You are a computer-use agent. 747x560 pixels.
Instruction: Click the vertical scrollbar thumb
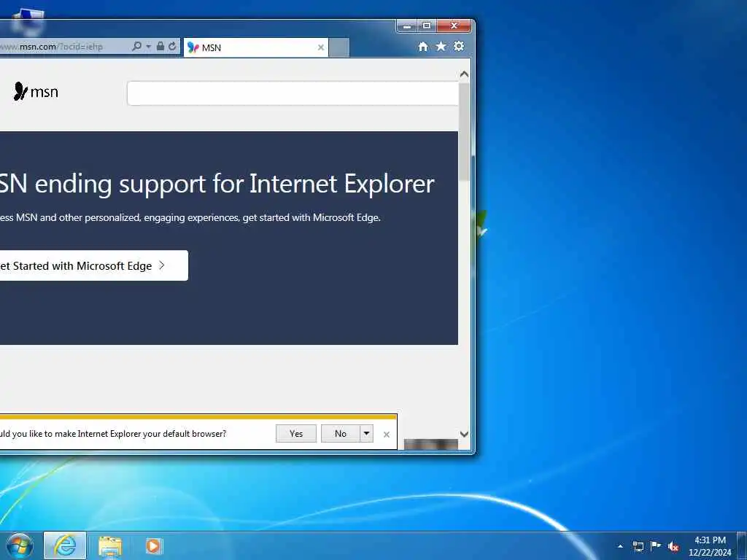(464, 131)
